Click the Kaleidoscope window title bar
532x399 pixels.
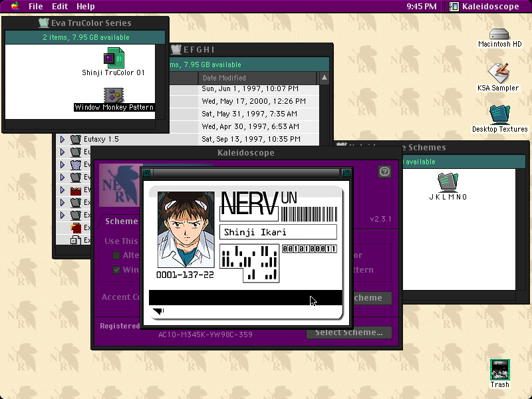click(x=246, y=153)
